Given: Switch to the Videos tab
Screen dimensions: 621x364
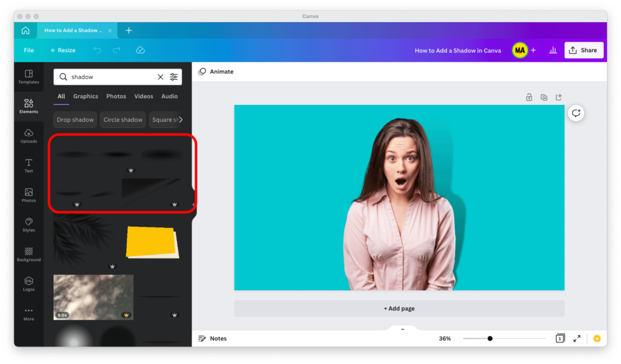Looking at the screenshot, I should click(x=143, y=96).
